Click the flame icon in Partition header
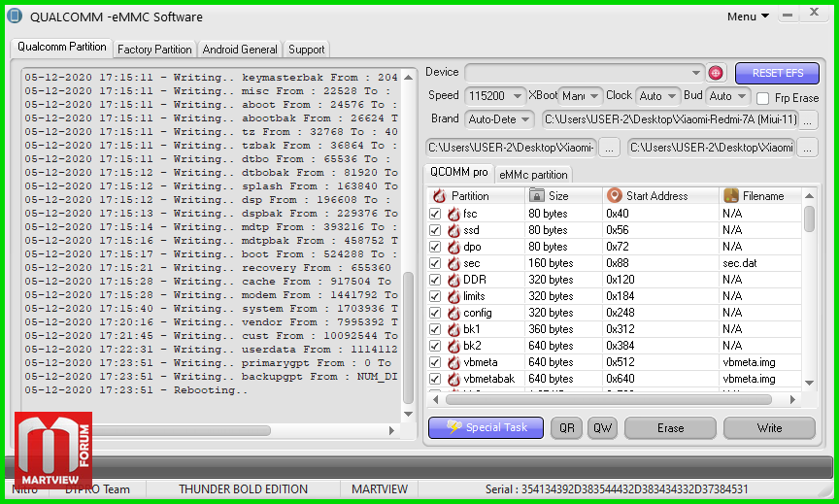 coord(439,196)
